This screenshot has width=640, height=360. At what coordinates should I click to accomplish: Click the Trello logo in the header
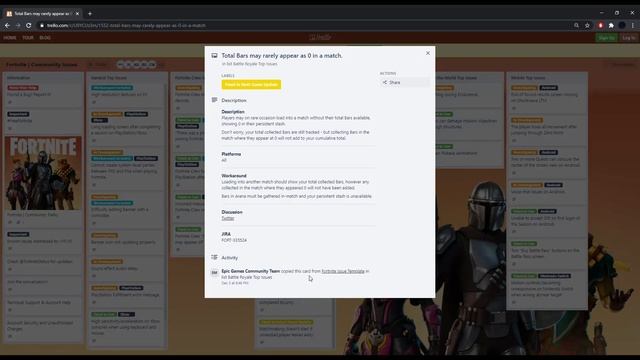(320, 38)
